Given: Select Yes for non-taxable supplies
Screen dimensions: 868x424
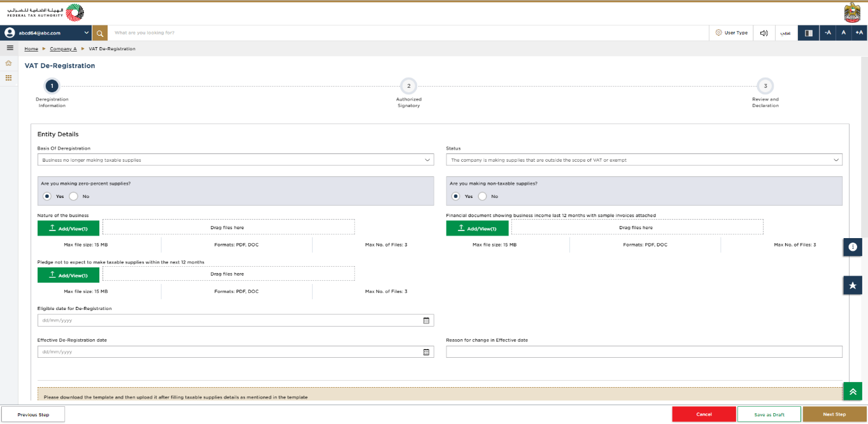Looking at the screenshot, I should click(x=456, y=196).
